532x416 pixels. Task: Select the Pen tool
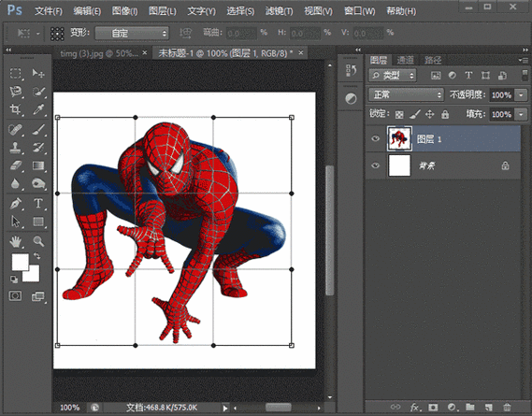[x=15, y=203]
